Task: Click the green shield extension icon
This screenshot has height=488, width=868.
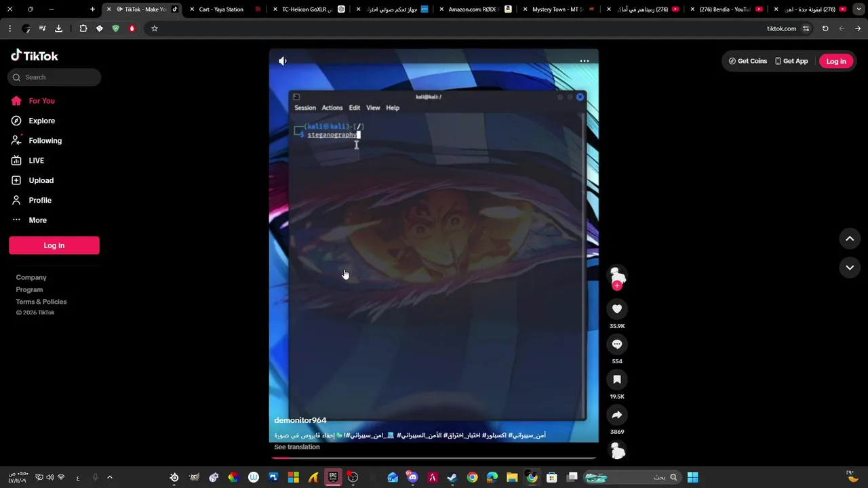Action: pos(115,28)
